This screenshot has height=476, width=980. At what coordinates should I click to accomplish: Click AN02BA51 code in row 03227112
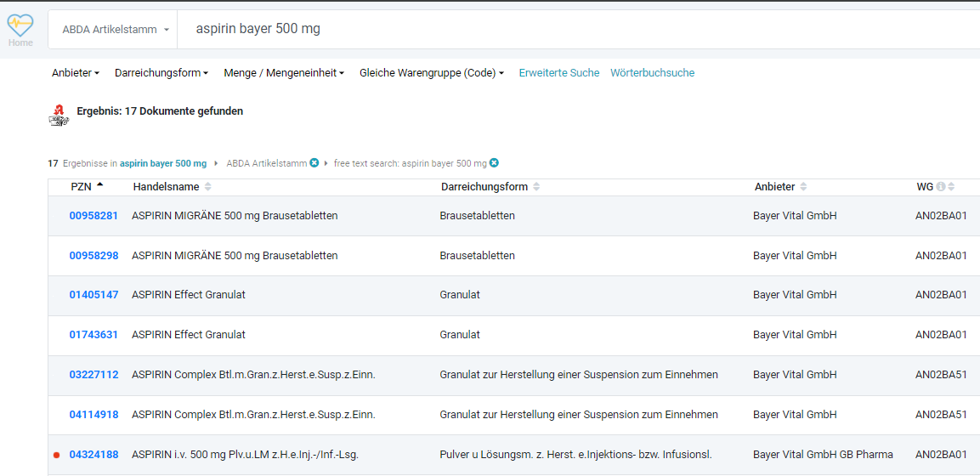tap(941, 375)
